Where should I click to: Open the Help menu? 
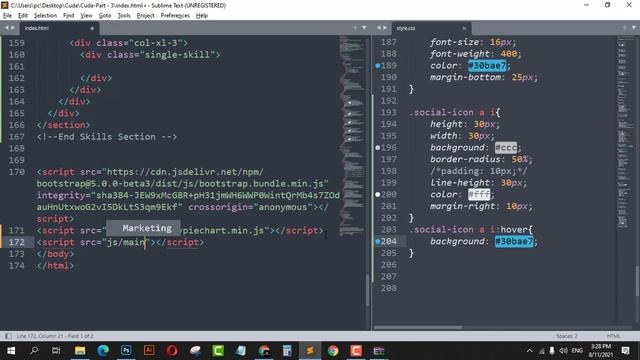click(202, 16)
